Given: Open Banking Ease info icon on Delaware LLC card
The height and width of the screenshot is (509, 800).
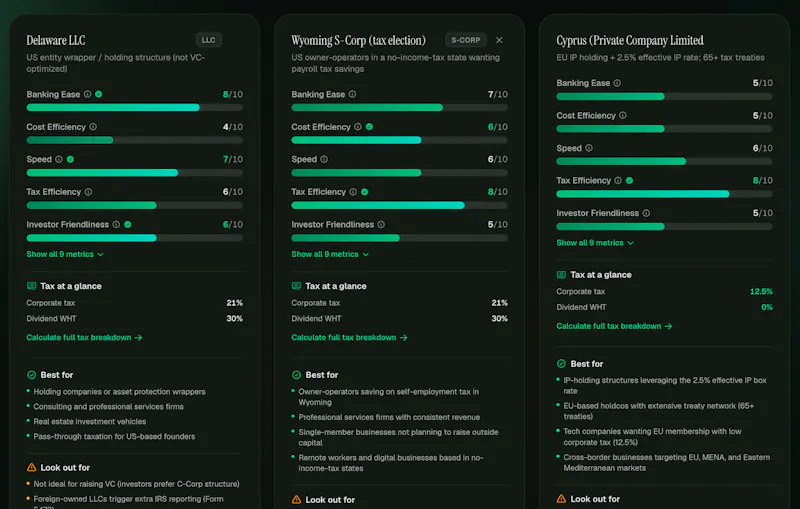Looking at the screenshot, I should [x=87, y=94].
